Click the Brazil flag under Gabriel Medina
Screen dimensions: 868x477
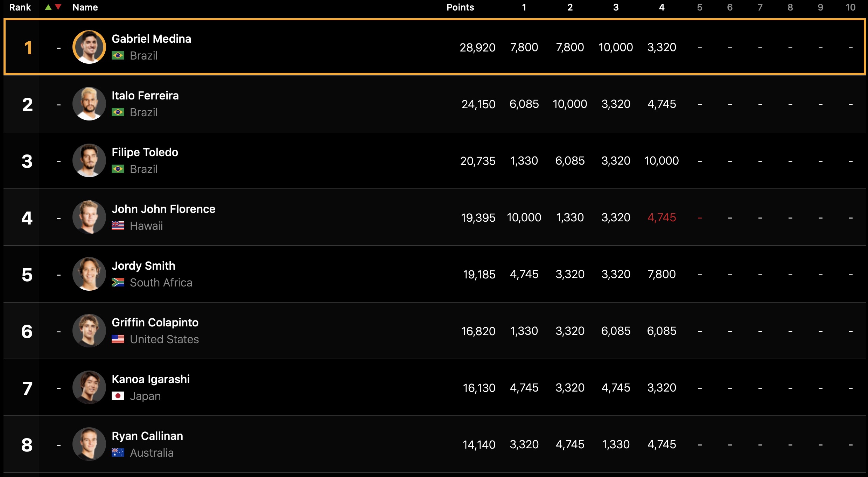click(118, 56)
